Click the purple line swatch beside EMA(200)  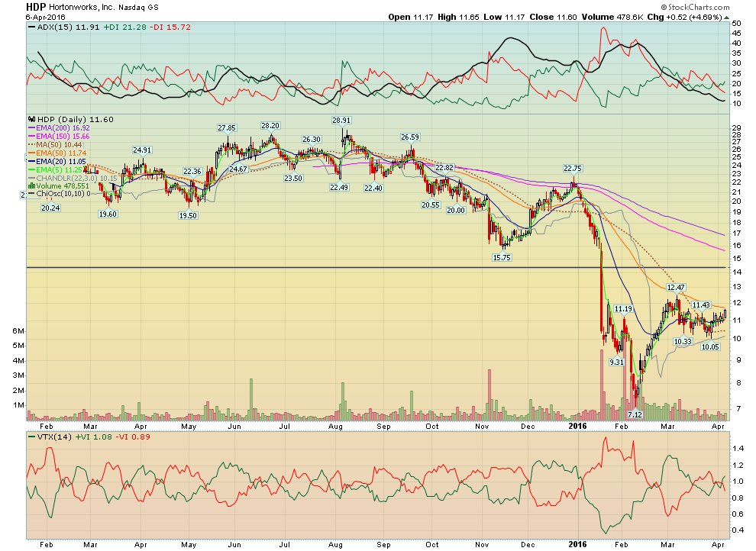tap(32, 128)
